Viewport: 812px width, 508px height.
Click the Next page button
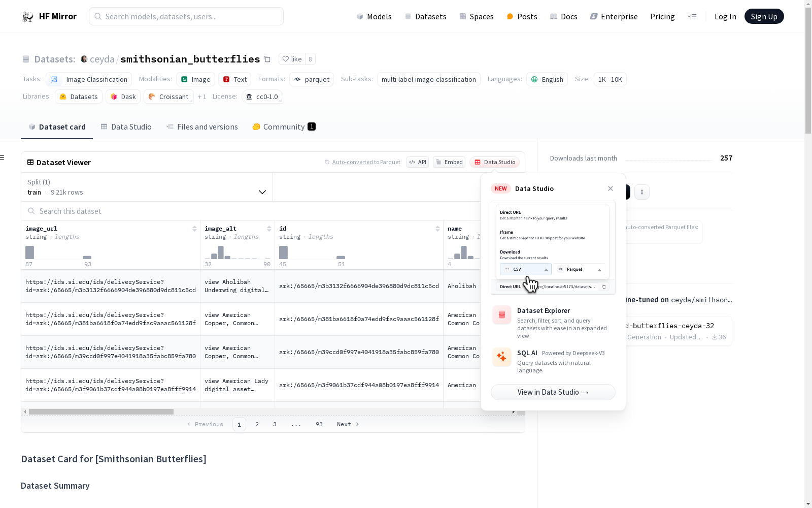coord(348,424)
